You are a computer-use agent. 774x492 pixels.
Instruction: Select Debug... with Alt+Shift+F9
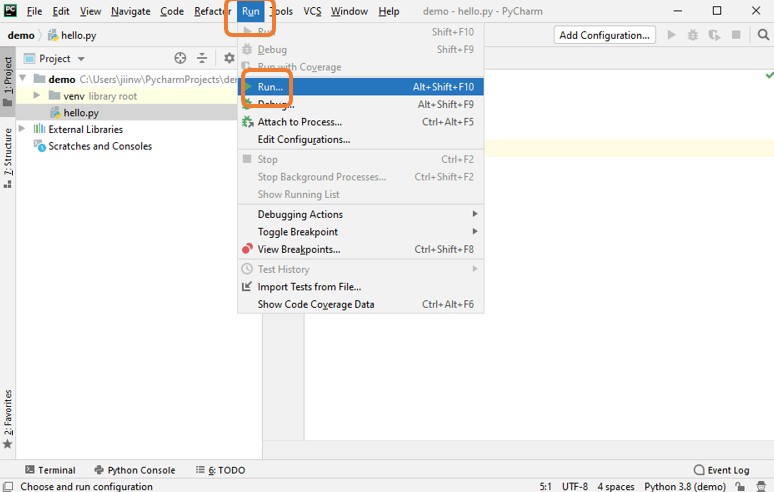(x=360, y=104)
